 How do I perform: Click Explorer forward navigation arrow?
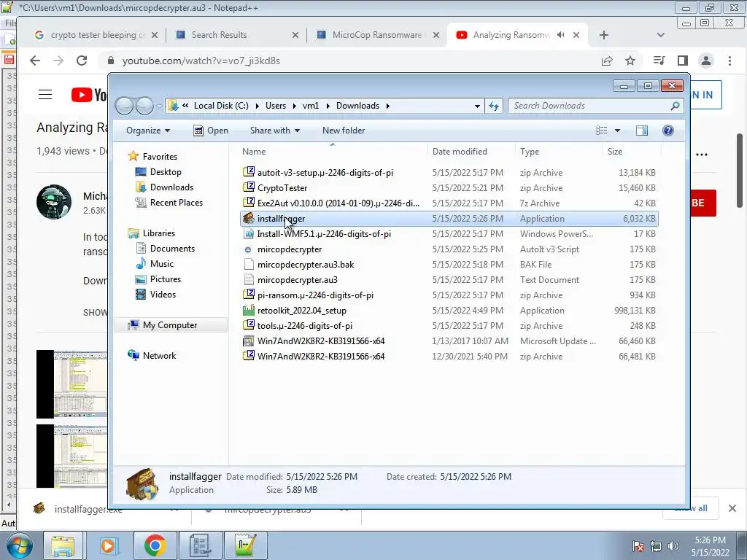(x=144, y=106)
